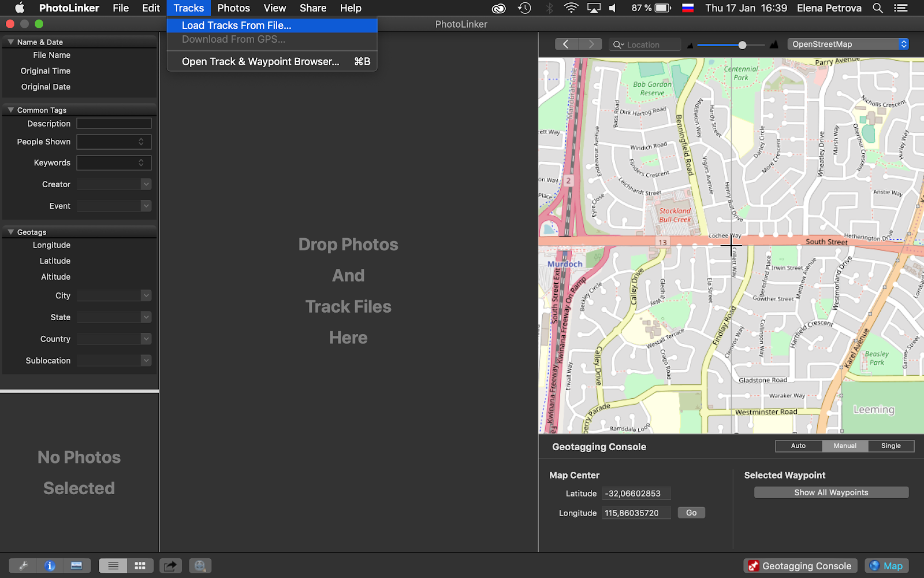924x578 pixels.
Task: Click the map zoom slider handle
Action: pyautogui.click(x=742, y=45)
